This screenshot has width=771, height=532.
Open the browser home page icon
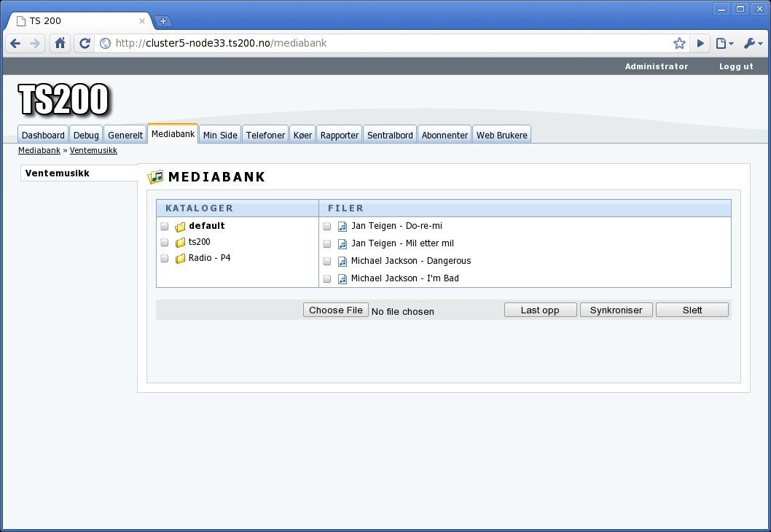pyautogui.click(x=60, y=43)
